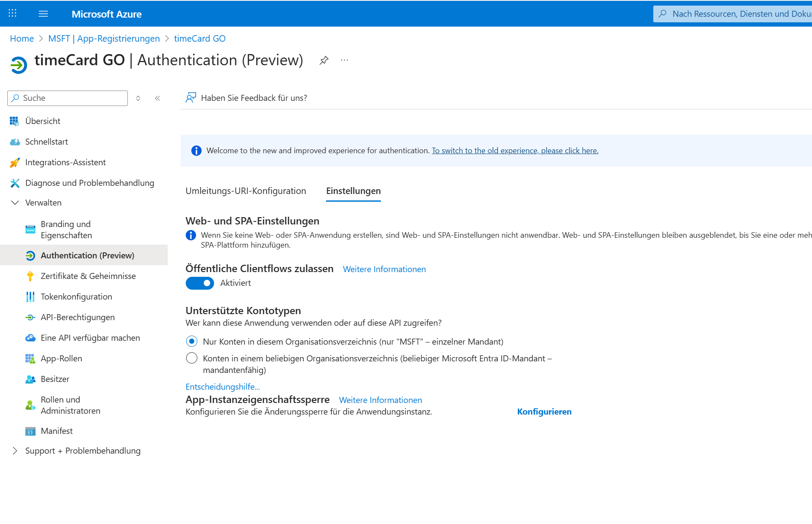Select Nur Konten in diesem Organisationsverzeichnis radio
812x524 pixels.
pyautogui.click(x=192, y=342)
